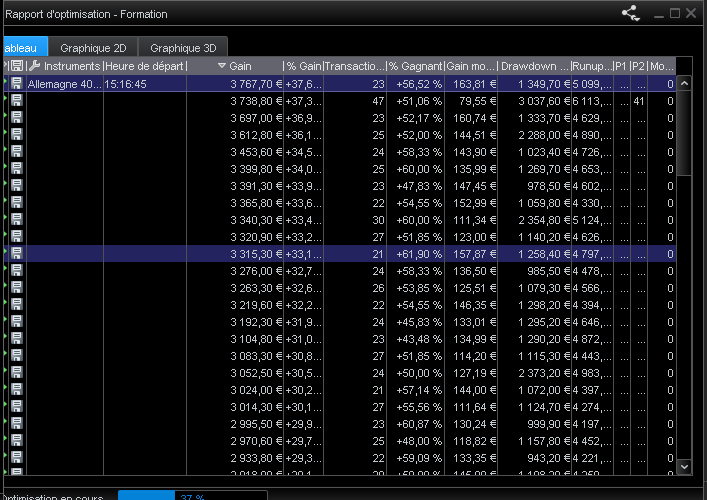Click the Drawdown column header
Screen dimensions: 707x500
[x=535, y=66]
